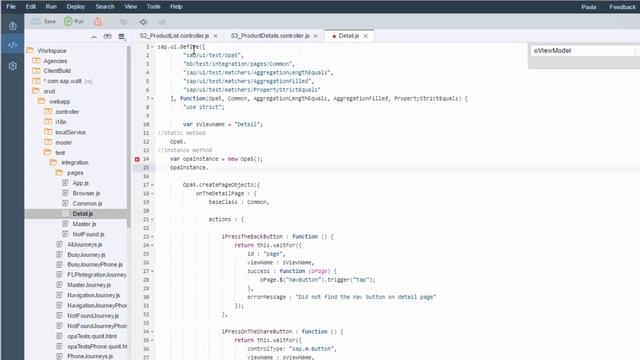The height and width of the screenshot is (360, 640).
Task: Close the S2_ProductList.controller.js tab
Action: pos(216,36)
